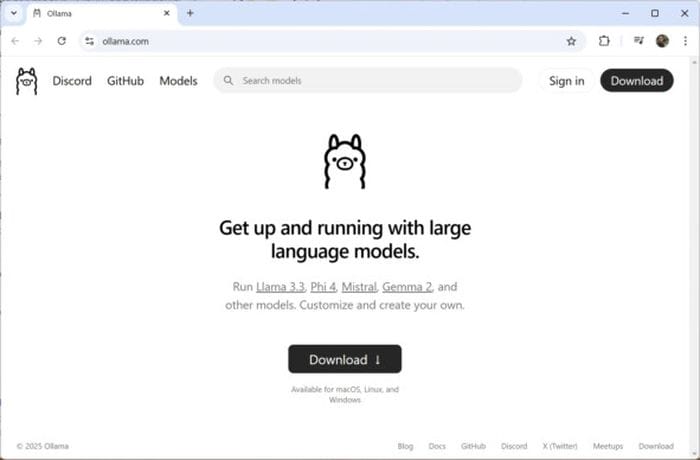Open the Llama 3.3 model link

point(280,287)
